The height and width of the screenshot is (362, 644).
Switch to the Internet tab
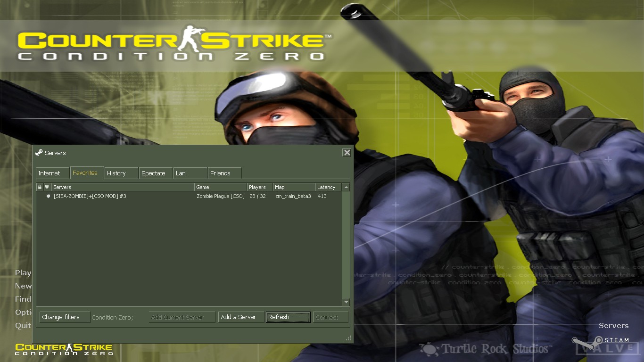(52, 173)
